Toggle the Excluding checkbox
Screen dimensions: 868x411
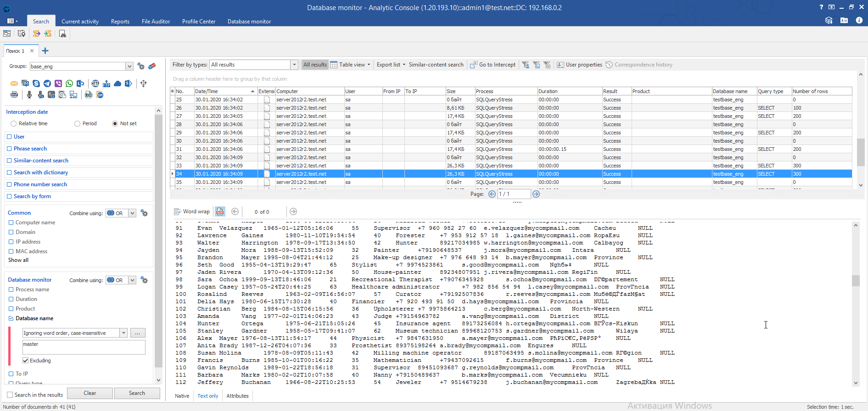26,361
